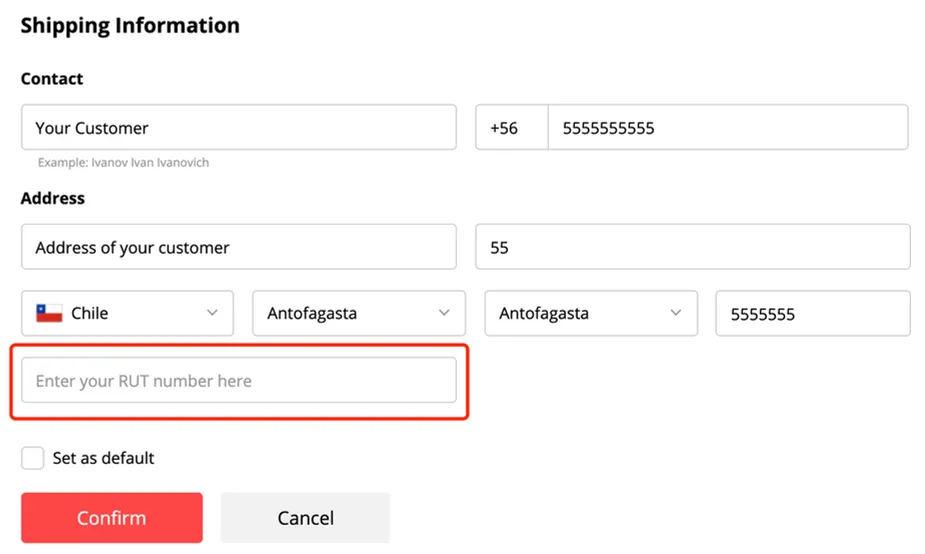Click the Address of your customer field

pyautogui.click(x=239, y=247)
